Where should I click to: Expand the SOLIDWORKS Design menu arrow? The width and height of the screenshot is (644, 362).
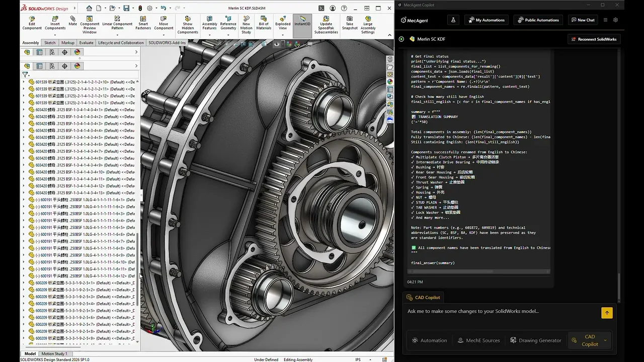click(75, 8)
